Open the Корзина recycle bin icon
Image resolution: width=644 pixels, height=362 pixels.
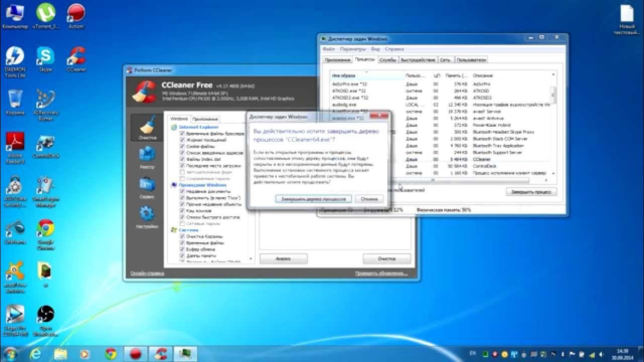(15, 103)
